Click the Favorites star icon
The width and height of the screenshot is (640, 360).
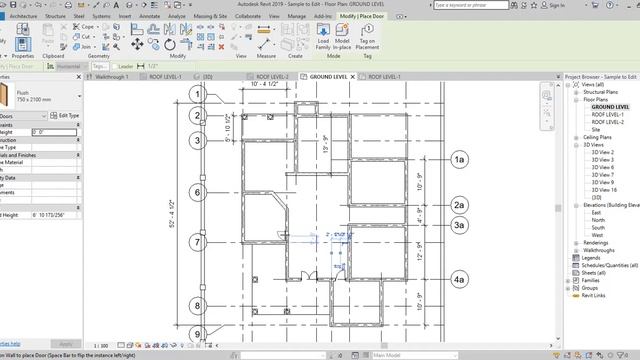pos(534,5)
